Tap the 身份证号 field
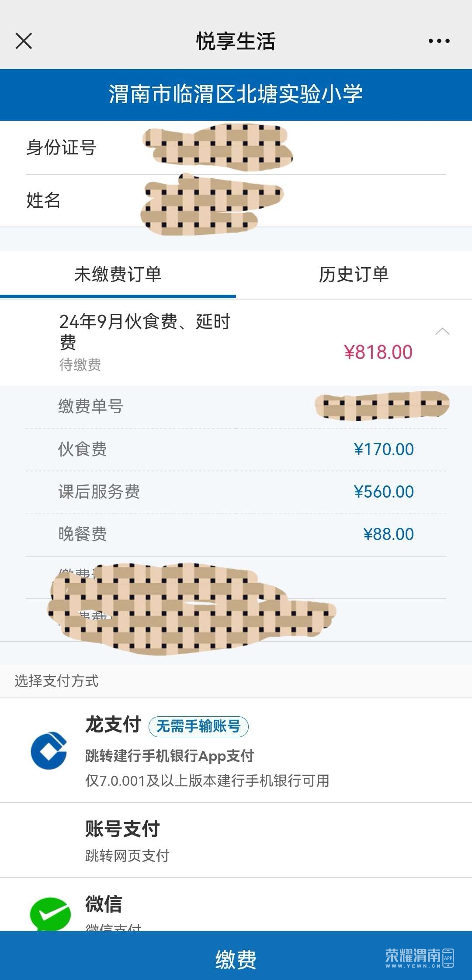The width and height of the screenshot is (472, 980). [236, 148]
